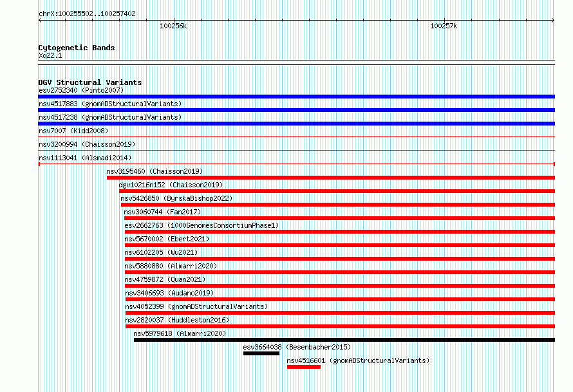Viewport: 573px width, 392px height.
Task: Click the red bar beneath nsv3060744
Action: coord(339,218)
